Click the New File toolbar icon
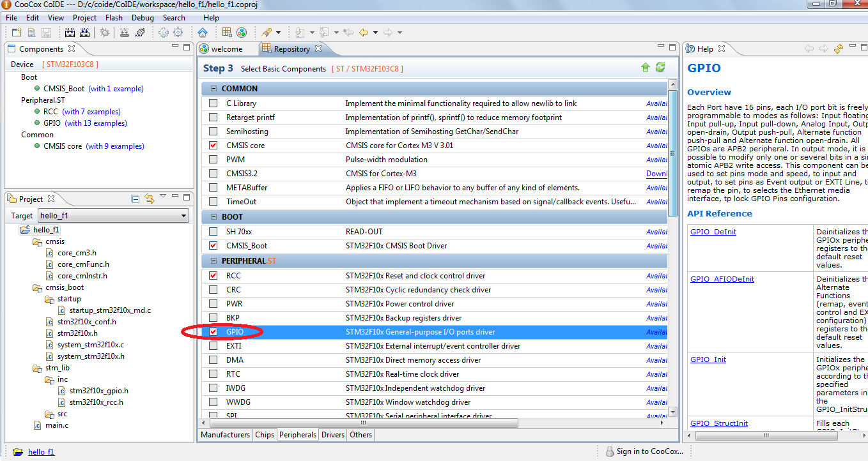The width and height of the screenshot is (868, 461). (31, 33)
